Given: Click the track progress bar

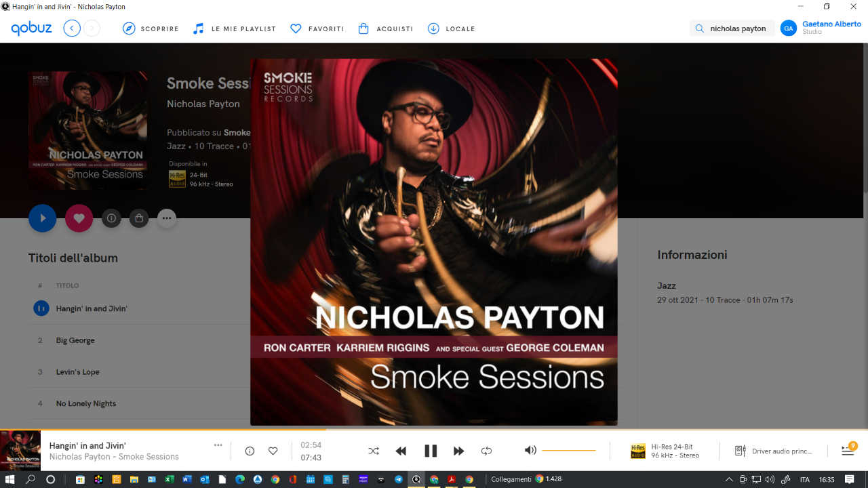Looking at the screenshot, I should click(434, 430).
